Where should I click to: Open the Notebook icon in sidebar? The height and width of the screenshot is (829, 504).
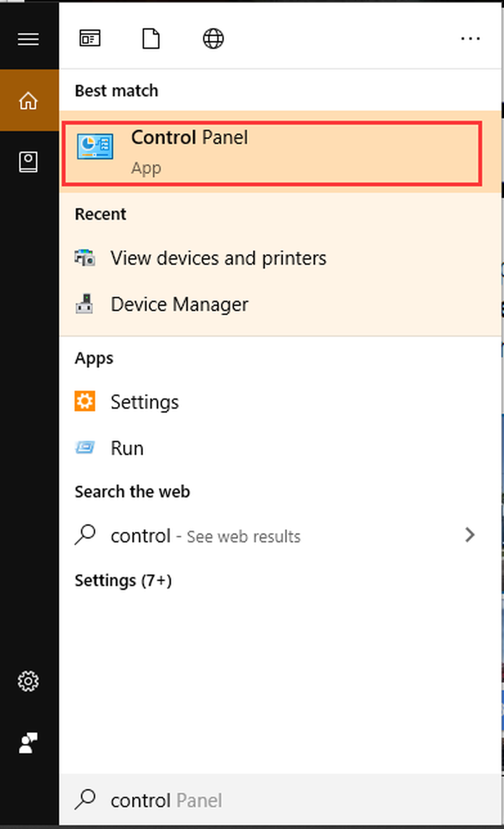[x=29, y=162]
